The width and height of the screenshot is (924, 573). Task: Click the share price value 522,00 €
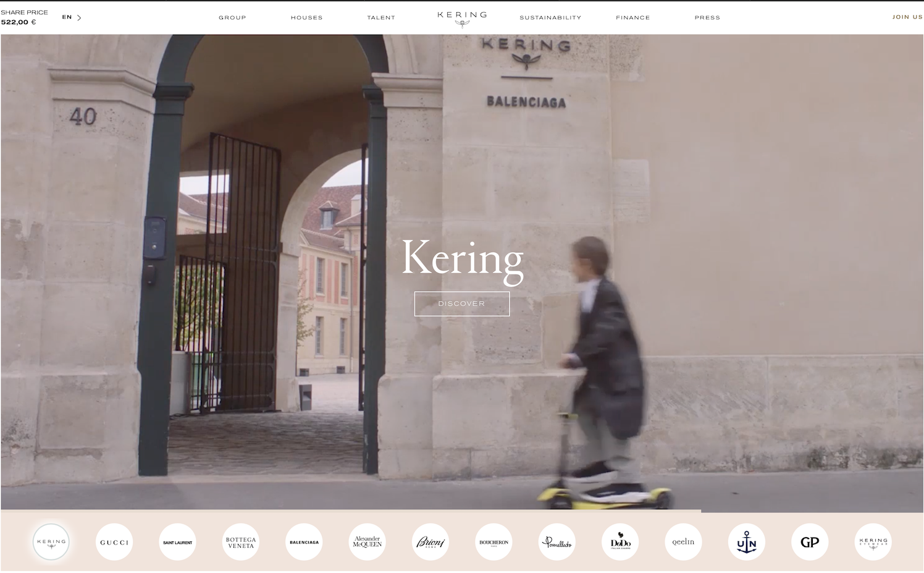(x=19, y=22)
